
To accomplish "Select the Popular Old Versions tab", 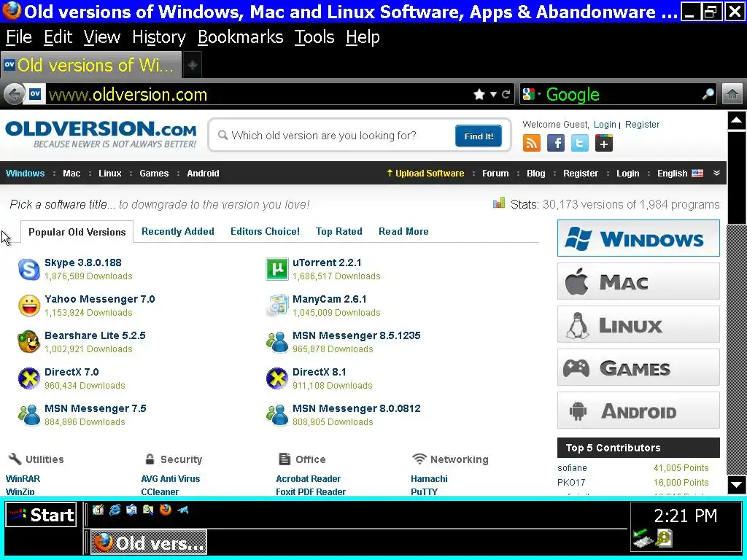I will [77, 232].
